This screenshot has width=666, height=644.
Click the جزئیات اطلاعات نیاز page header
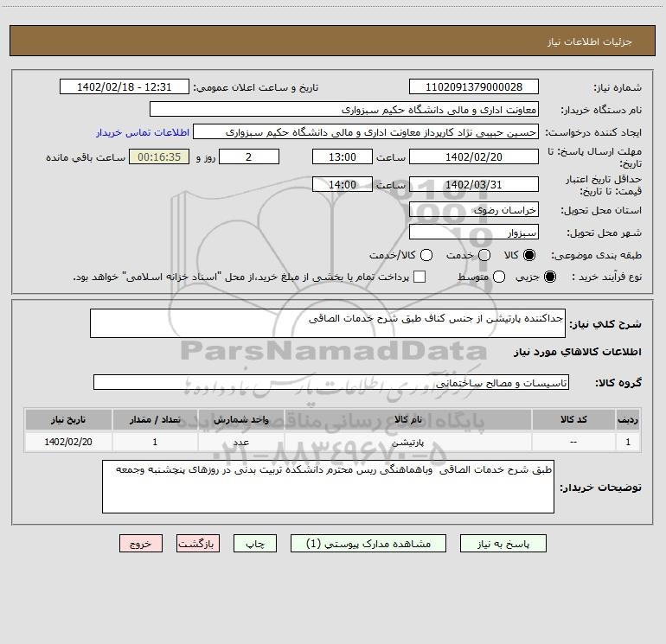click(590, 41)
